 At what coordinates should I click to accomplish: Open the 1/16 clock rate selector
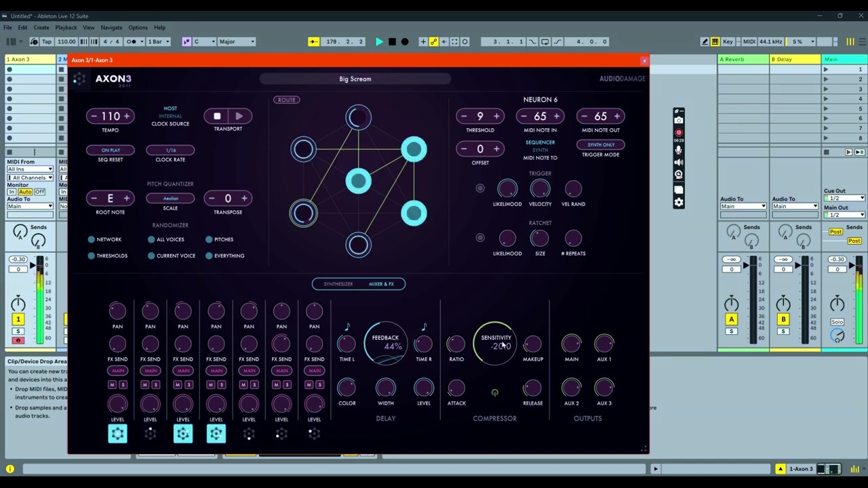coord(170,150)
